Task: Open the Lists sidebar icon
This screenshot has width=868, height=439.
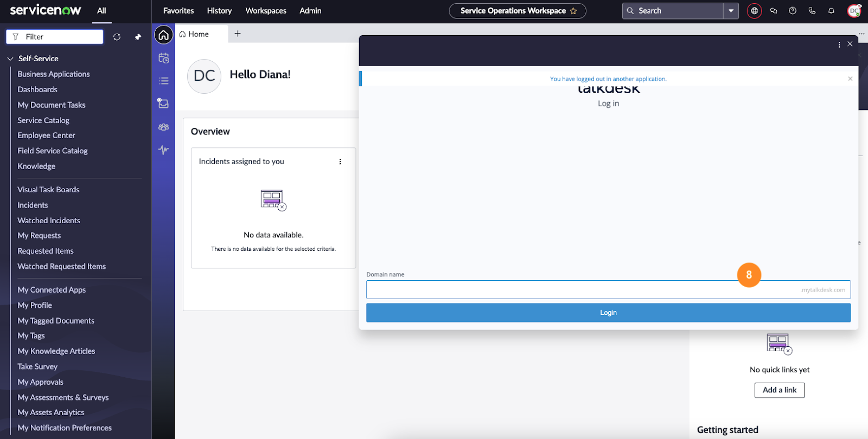Action: [x=163, y=81]
